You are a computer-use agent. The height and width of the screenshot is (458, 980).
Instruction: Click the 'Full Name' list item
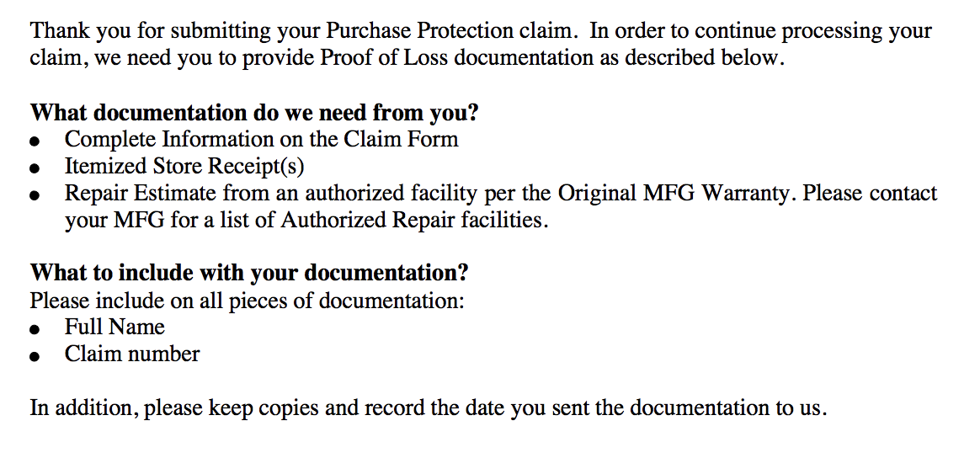[x=115, y=328]
